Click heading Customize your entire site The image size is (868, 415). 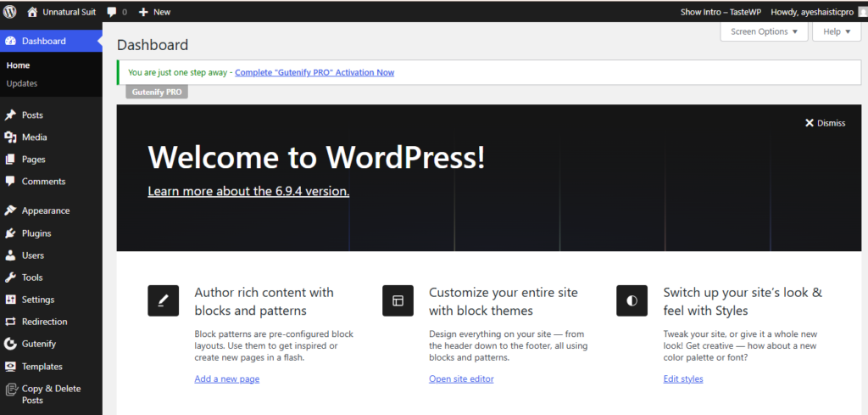click(x=504, y=301)
